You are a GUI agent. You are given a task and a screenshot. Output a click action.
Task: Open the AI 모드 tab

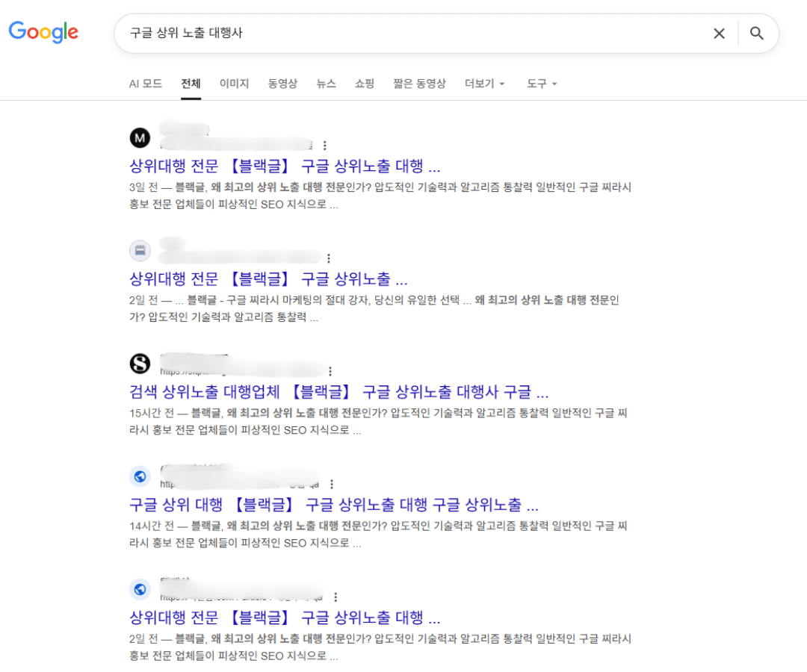146,84
